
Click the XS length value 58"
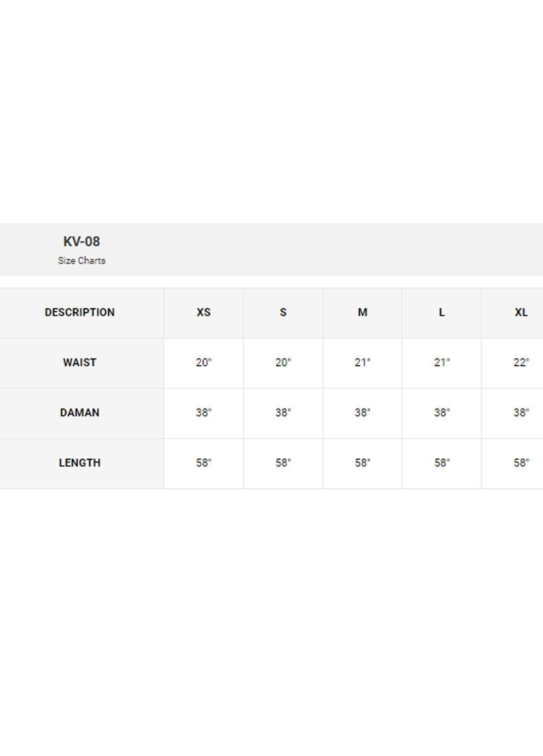204,462
